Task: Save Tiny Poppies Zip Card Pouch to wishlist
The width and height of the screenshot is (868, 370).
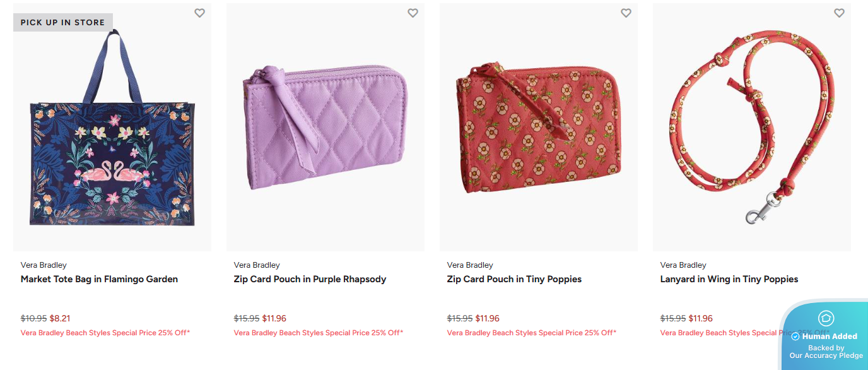Action: point(626,13)
